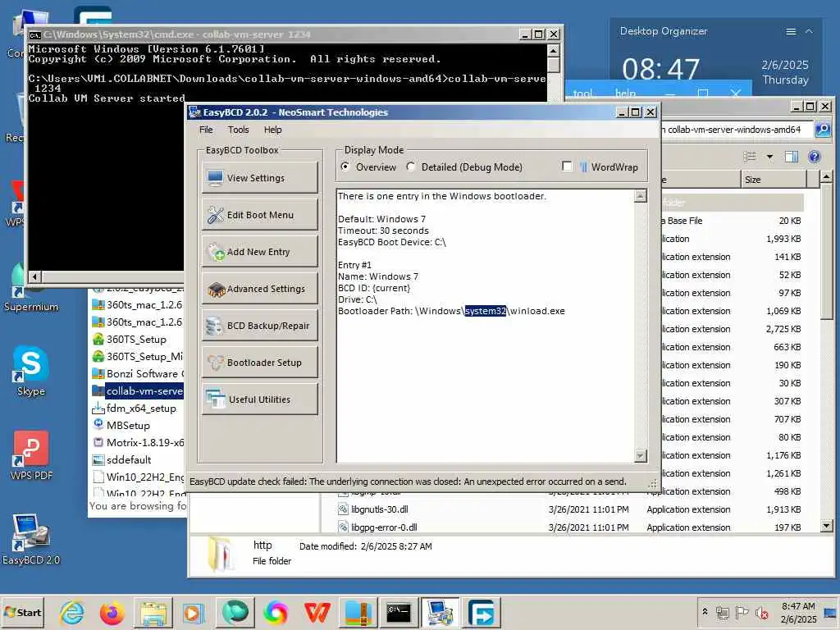
Task: Select libgpg-error-0.dll file in Explorer
Action: [x=384, y=527]
